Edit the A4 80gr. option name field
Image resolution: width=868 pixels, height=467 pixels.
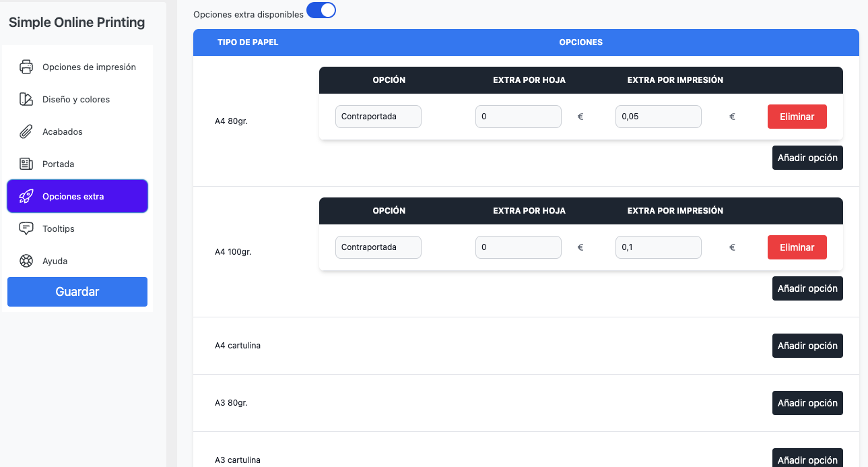(x=378, y=117)
